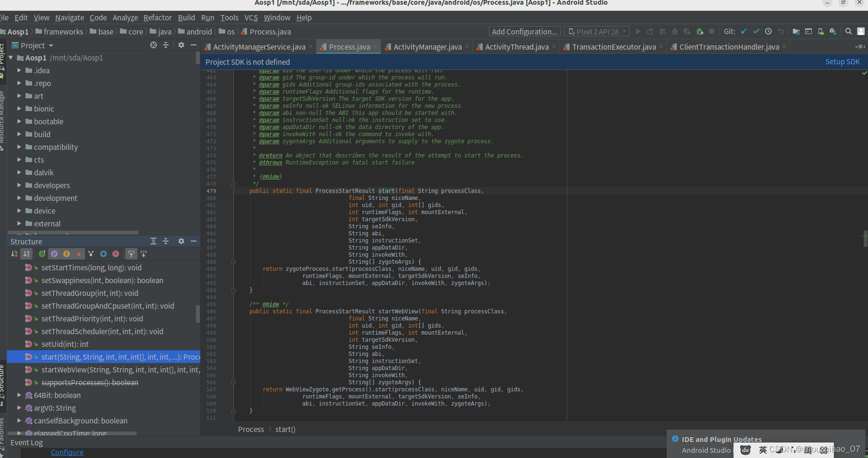
Task: Attach debugger to Android process
Action: (x=700, y=32)
